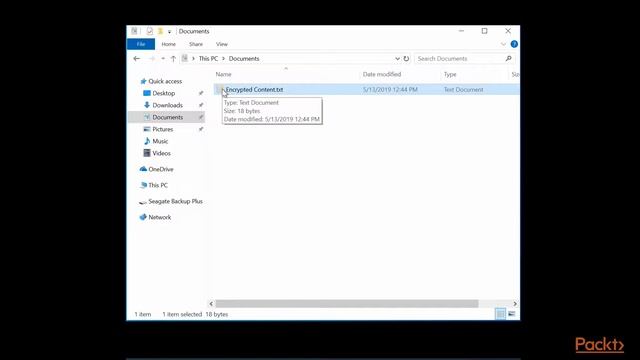Image resolution: width=640 pixels, height=360 pixels.
Task: Click the Videos film icon
Action: [147, 153]
